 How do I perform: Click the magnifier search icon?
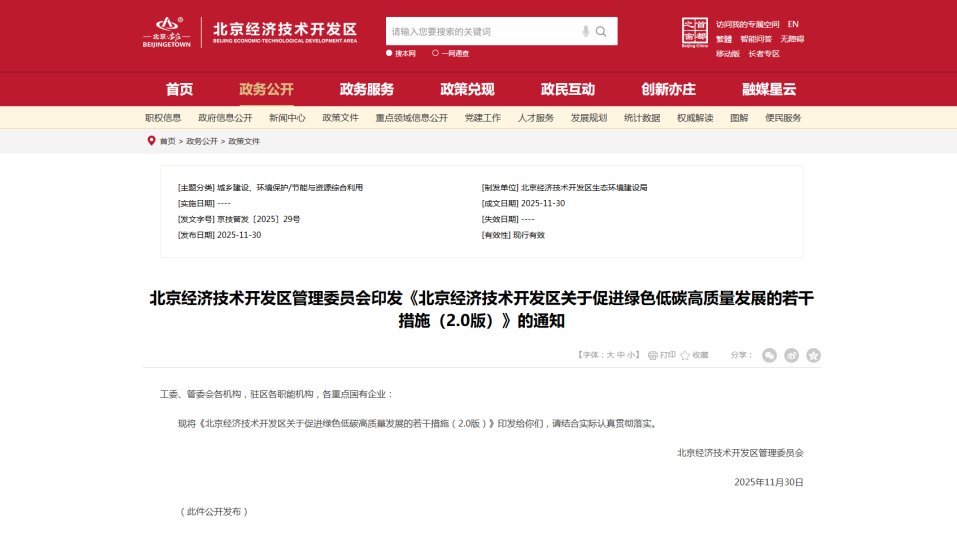coord(601,31)
